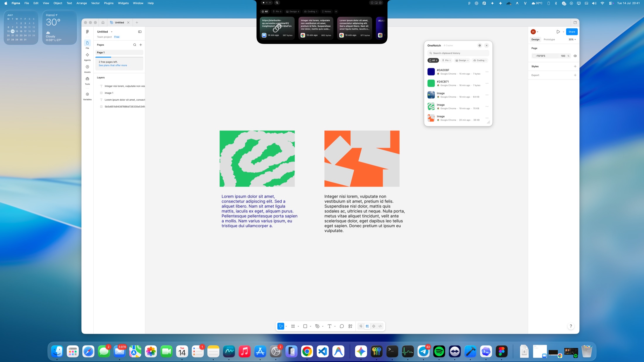Select the Frame tool
Screen dimensions: 644x362
pyautogui.click(x=293, y=326)
